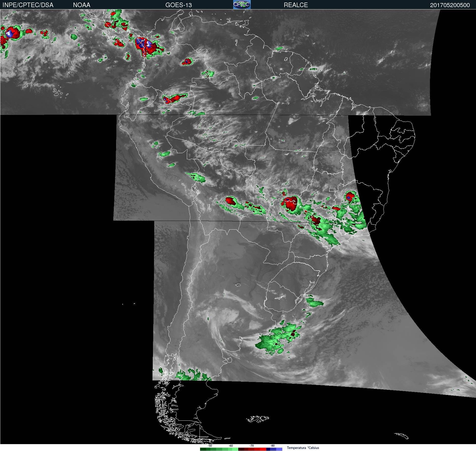Click the -50 legend value
The width and height of the screenshot is (476, 451).
(210, 446)
